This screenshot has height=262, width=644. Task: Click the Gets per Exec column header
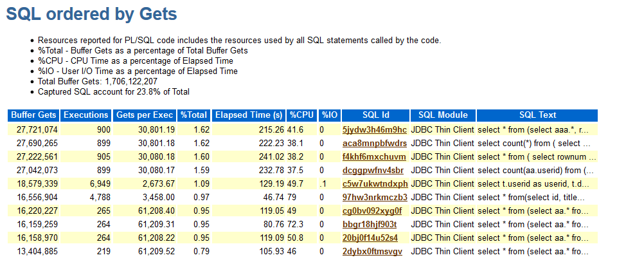pos(145,115)
